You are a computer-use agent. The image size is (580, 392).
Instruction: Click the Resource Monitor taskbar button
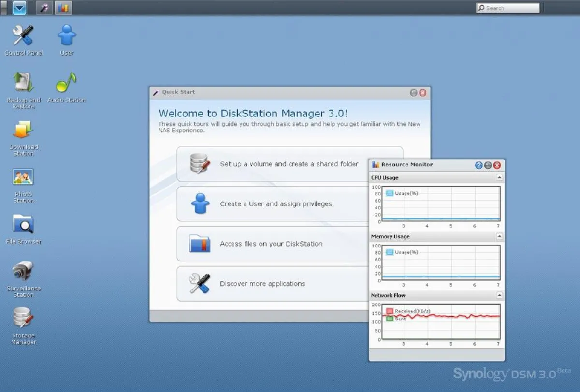[x=63, y=8]
